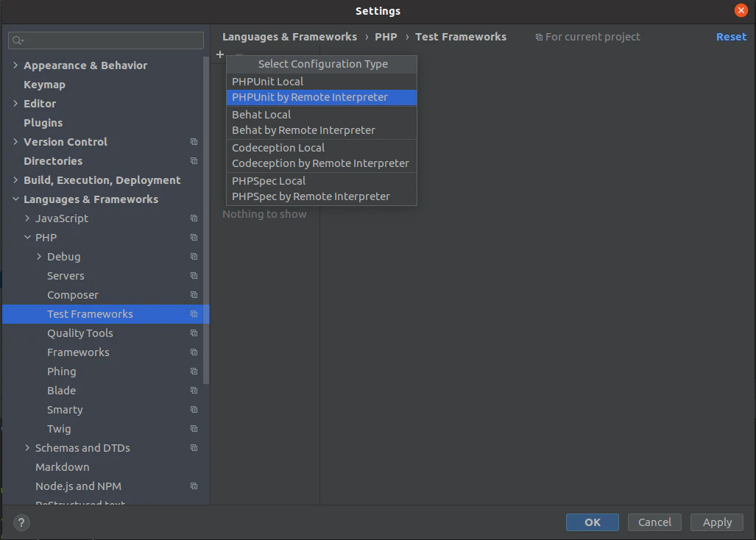Click project-scope icon next to Directories
The height and width of the screenshot is (540, 756).
(x=194, y=161)
